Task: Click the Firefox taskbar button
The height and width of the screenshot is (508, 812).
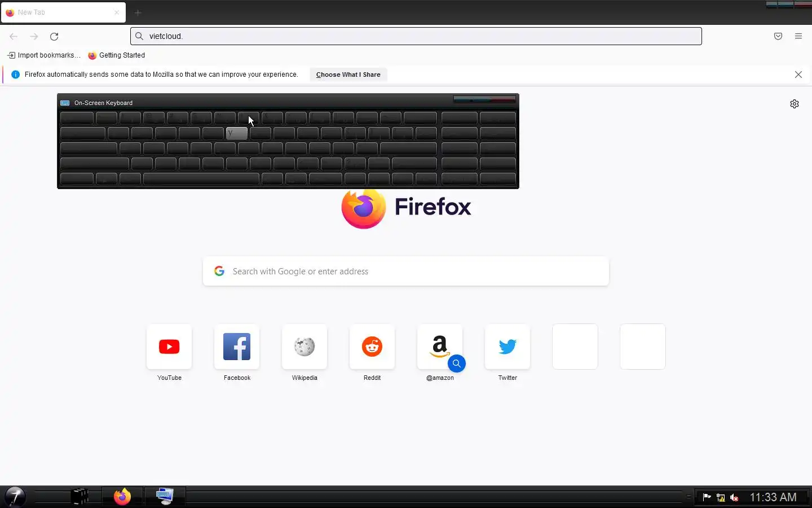Action: (122, 497)
